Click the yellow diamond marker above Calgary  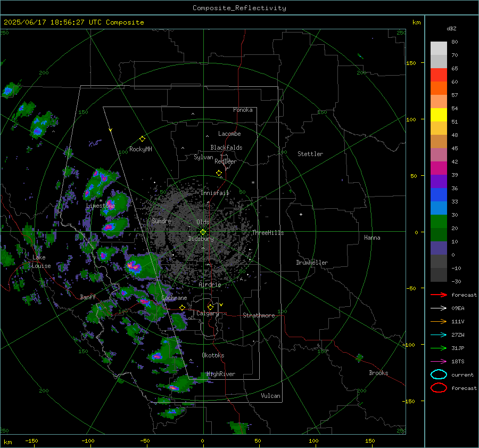[210, 307]
